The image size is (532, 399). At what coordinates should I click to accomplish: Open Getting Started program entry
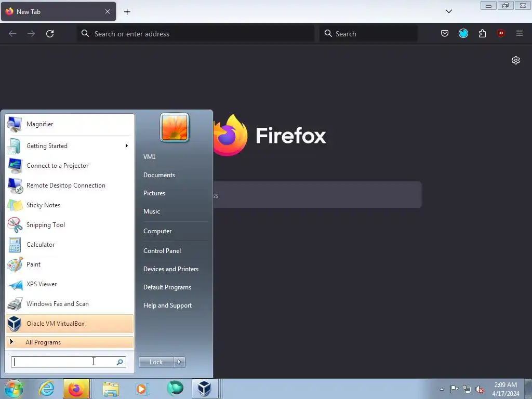(x=70, y=146)
